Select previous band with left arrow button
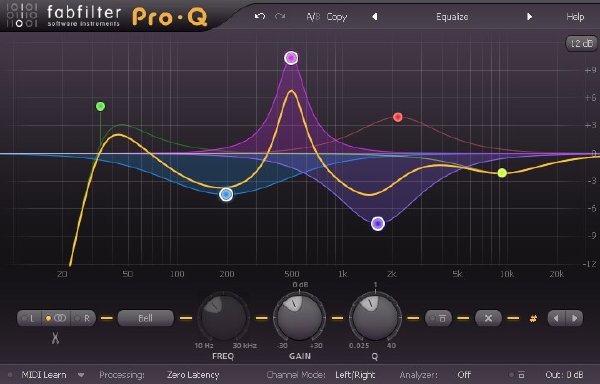The image size is (600, 384). click(x=556, y=318)
